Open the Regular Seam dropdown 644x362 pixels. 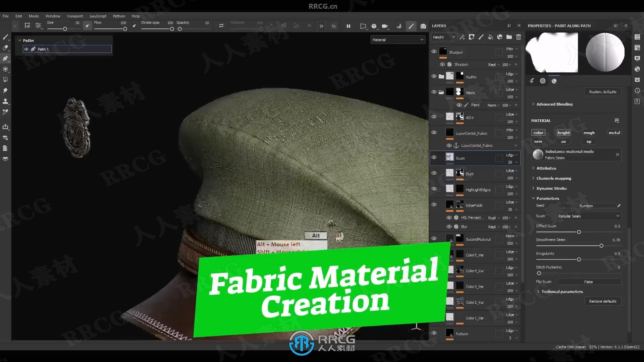pyautogui.click(x=589, y=216)
